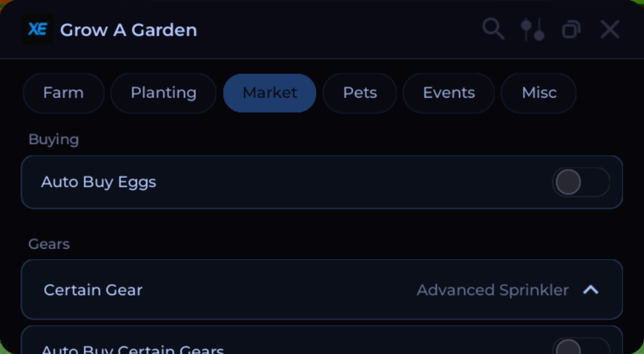
Task: Open the Misc tab
Action: (539, 92)
